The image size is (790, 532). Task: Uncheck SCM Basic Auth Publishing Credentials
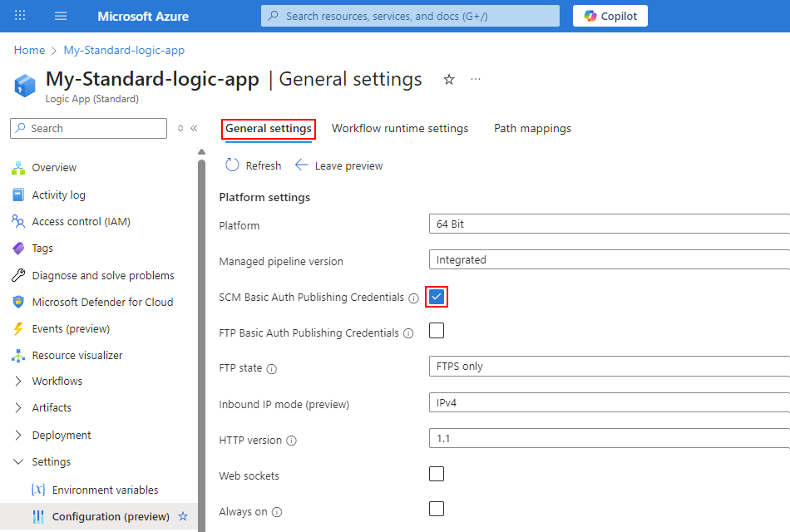pyautogui.click(x=437, y=297)
